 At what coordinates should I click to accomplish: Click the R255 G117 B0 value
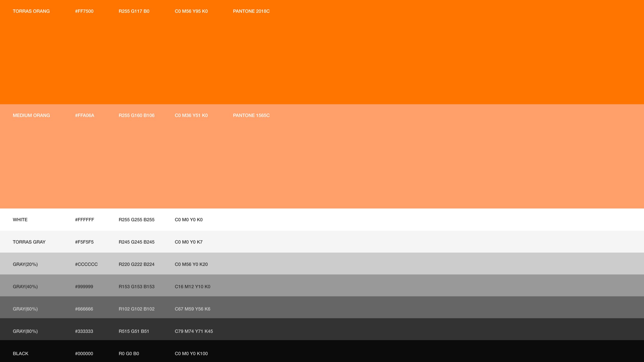click(134, 11)
